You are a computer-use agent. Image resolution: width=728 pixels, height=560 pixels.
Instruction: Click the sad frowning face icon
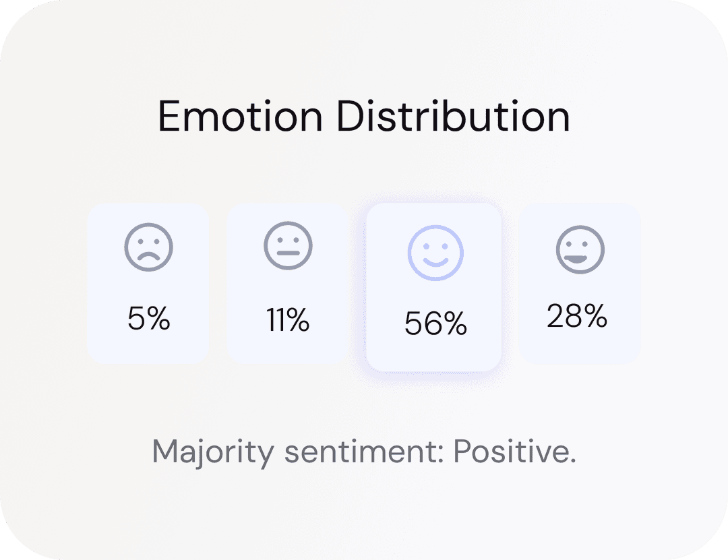[148, 247]
